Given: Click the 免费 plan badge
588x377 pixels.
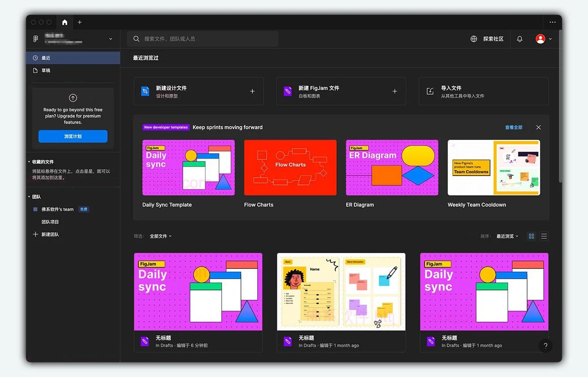Looking at the screenshot, I should coord(84,209).
